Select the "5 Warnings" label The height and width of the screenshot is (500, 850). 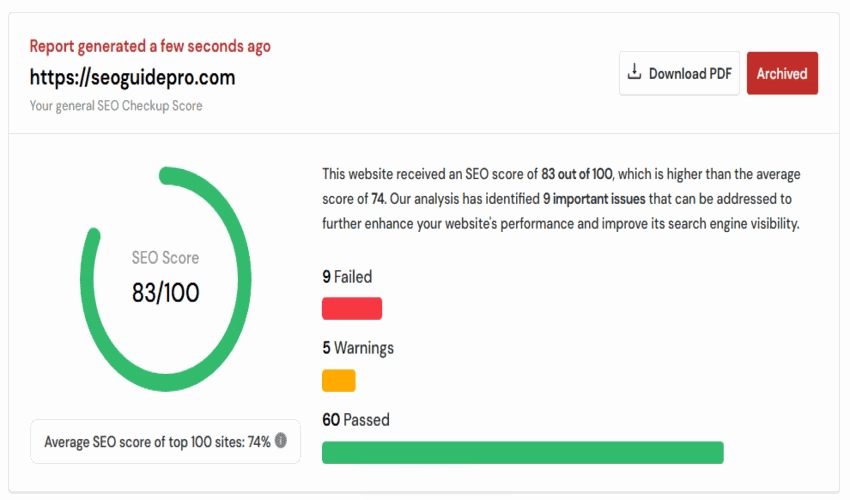pyautogui.click(x=358, y=348)
